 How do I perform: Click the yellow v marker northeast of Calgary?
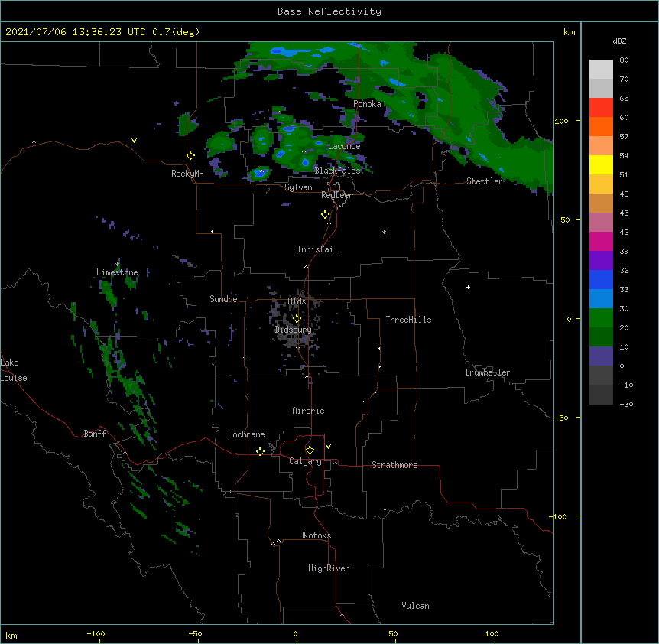click(328, 447)
